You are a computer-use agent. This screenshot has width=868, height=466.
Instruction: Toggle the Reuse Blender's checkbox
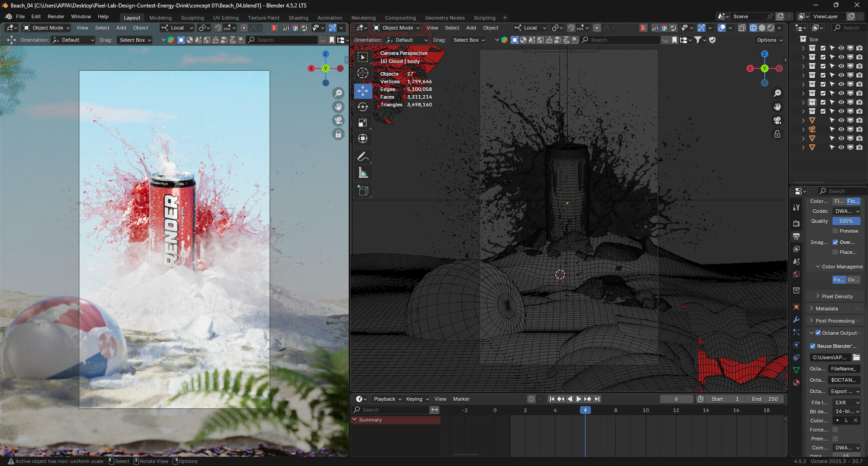coord(813,346)
